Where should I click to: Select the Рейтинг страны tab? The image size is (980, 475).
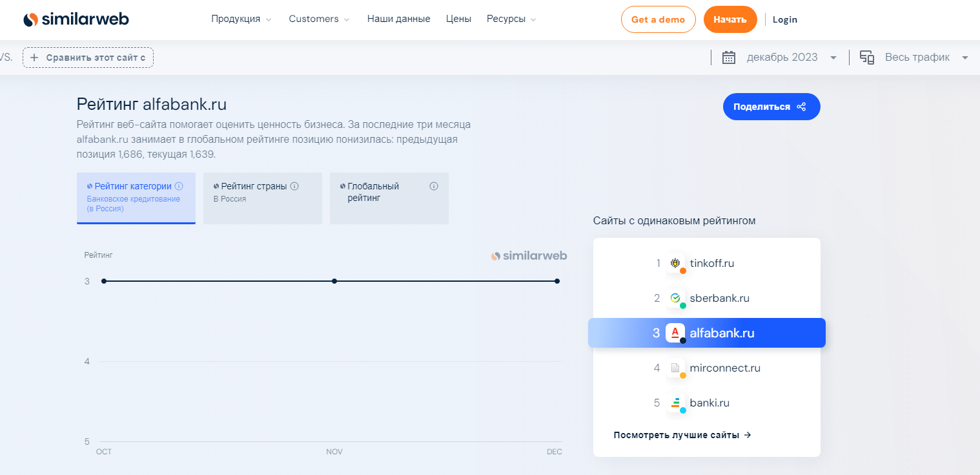(x=263, y=198)
